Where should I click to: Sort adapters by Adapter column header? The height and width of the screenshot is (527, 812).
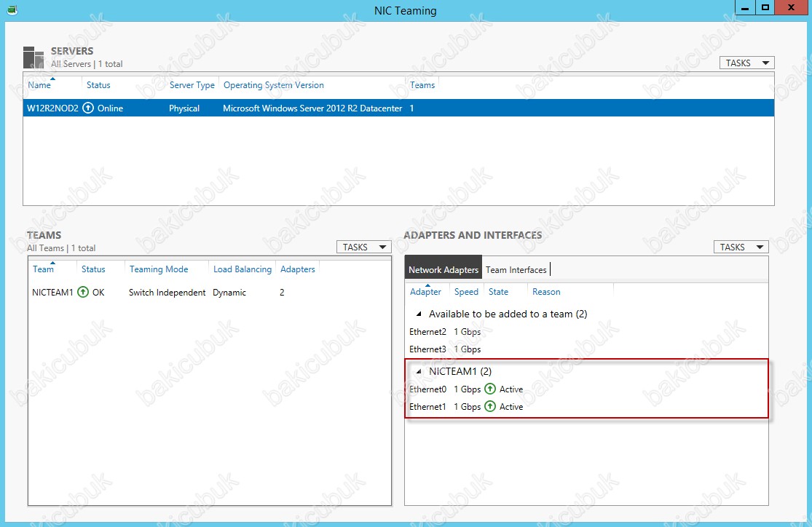pos(426,291)
